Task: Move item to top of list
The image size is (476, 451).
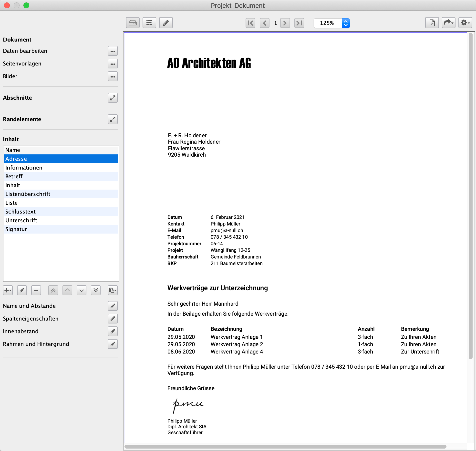Action: click(53, 290)
